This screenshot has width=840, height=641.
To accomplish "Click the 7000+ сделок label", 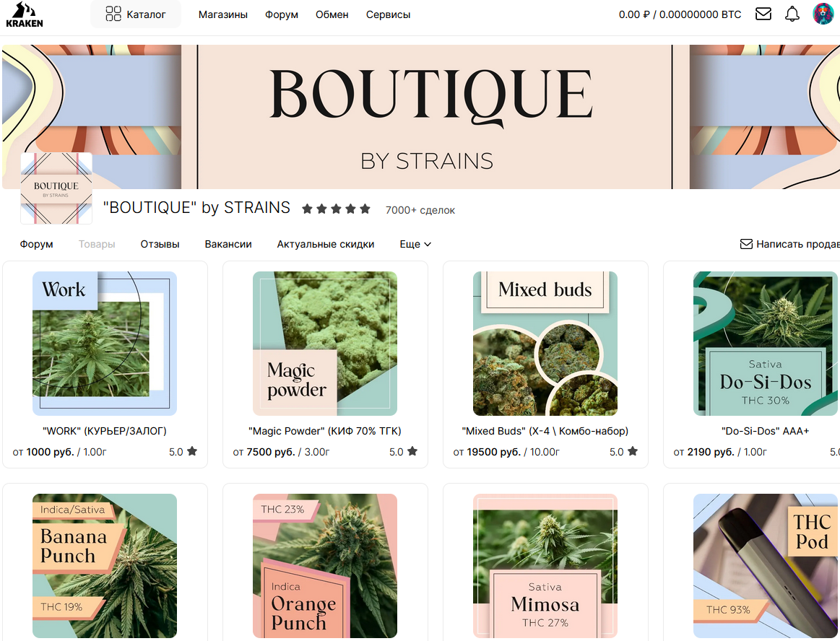I will click(420, 210).
